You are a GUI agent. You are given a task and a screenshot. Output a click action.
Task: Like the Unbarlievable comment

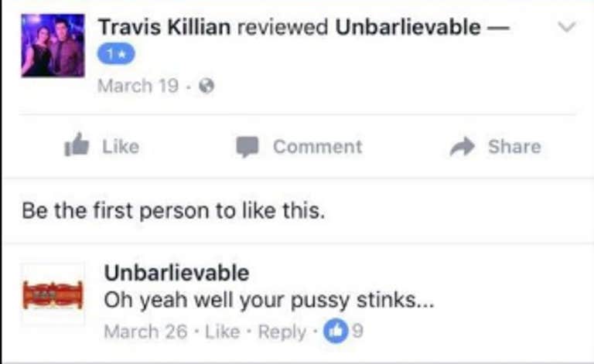point(223,332)
